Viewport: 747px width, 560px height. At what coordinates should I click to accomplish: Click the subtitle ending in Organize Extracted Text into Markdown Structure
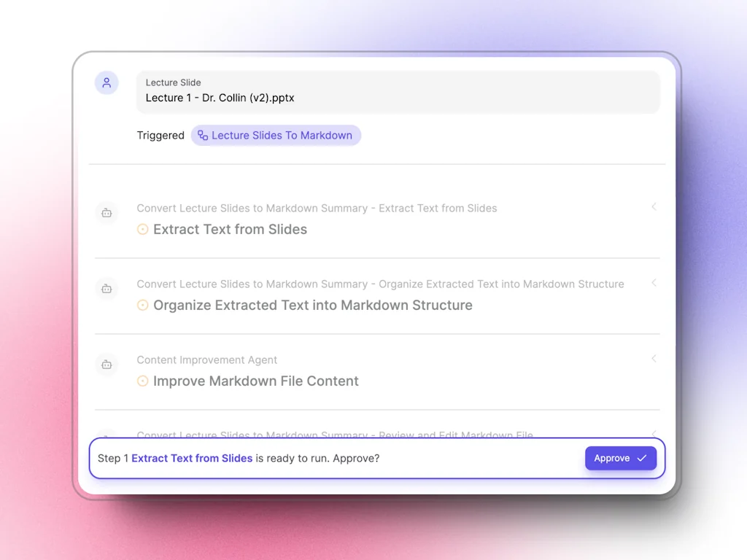(x=380, y=284)
